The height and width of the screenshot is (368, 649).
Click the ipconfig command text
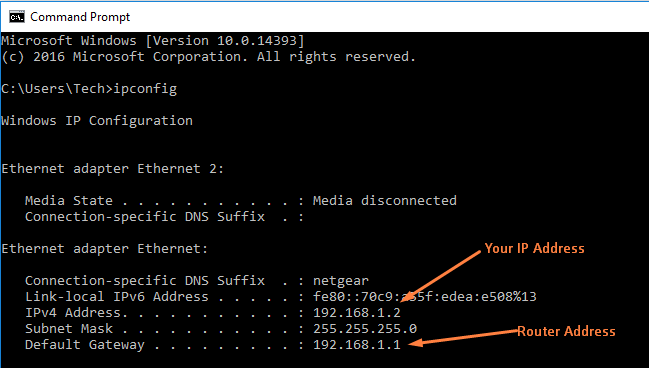(145, 89)
